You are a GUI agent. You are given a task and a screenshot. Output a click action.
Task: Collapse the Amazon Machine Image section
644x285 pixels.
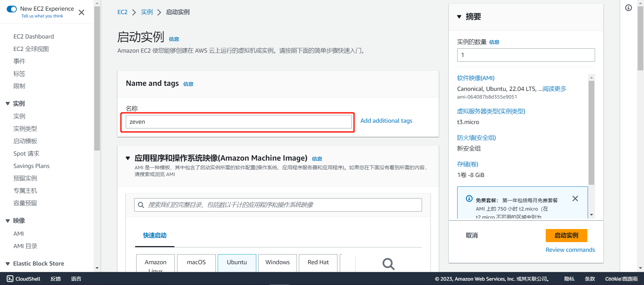click(x=128, y=158)
